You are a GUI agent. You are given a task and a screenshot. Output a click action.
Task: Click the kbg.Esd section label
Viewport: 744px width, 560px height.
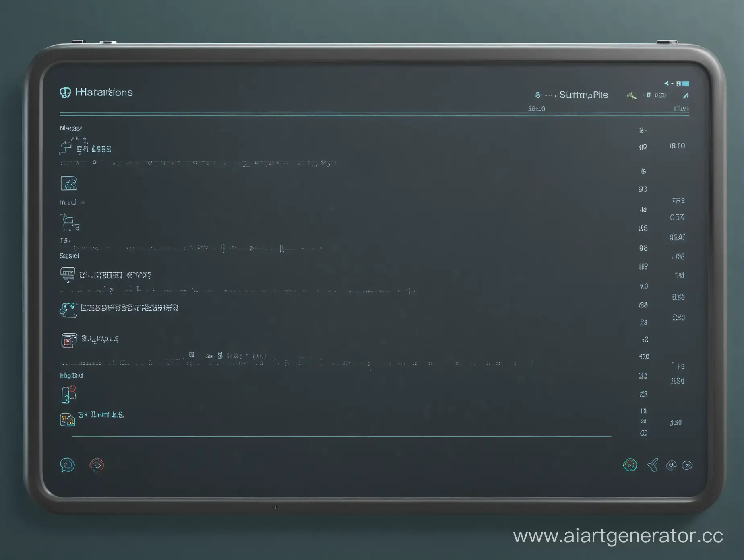pyautogui.click(x=72, y=375)
